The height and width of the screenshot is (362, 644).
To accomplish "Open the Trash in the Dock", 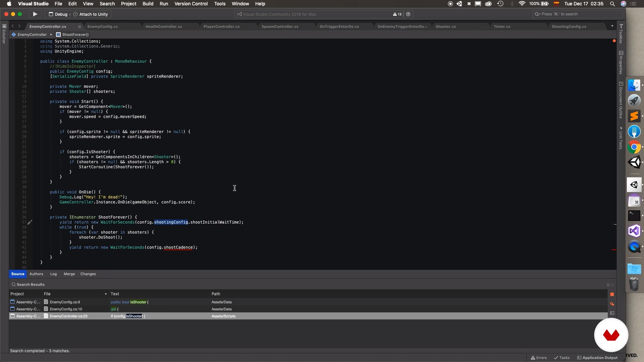I will (x=634, y=284).
